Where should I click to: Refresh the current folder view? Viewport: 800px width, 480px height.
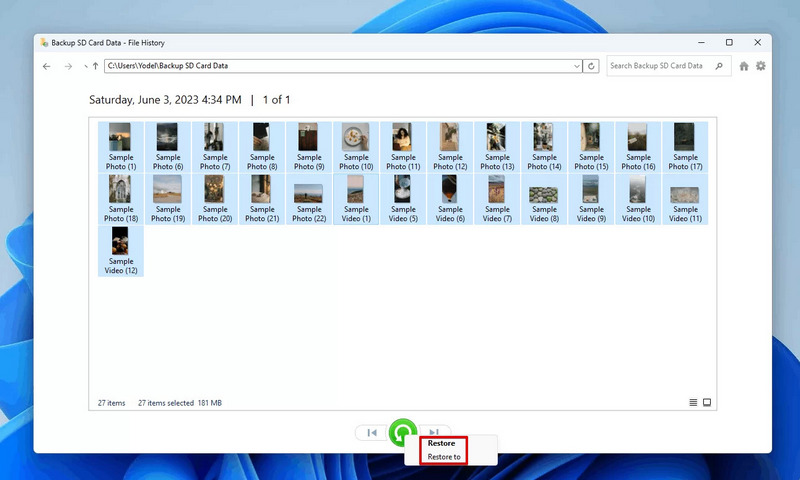coord(592,66)
